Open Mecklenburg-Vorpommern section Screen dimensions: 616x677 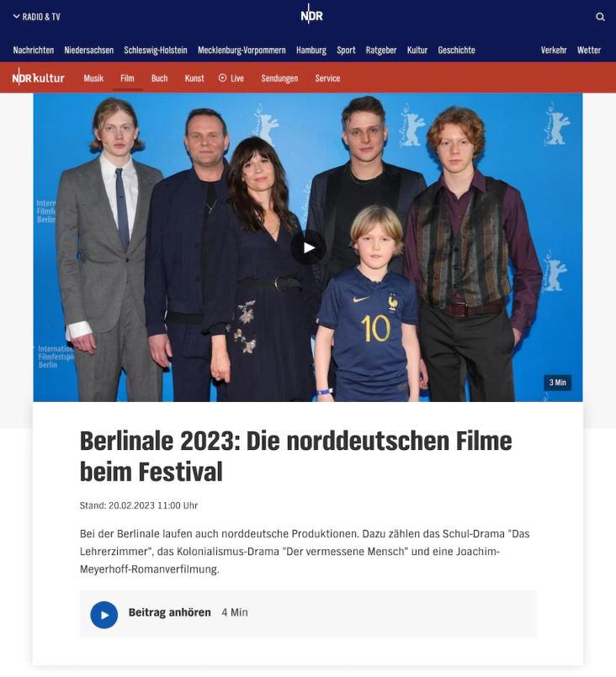pyautogui.click(x=242, y=50)
